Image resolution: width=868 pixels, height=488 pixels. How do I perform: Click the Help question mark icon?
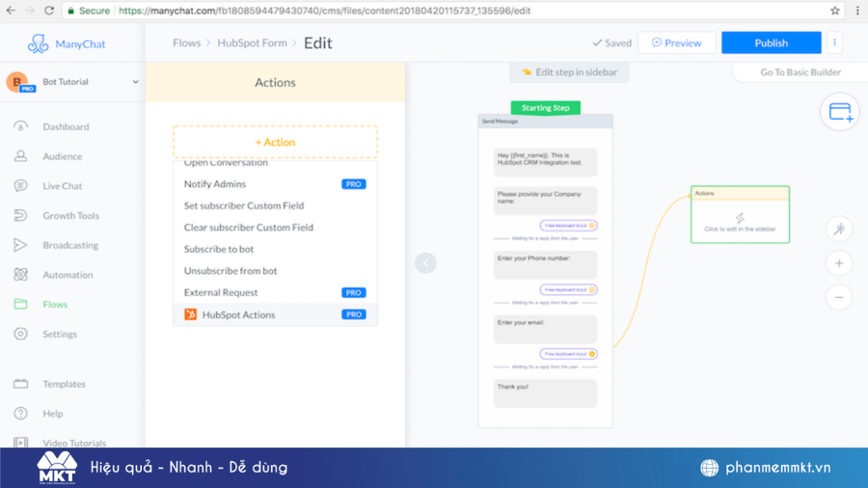point(20,414)
